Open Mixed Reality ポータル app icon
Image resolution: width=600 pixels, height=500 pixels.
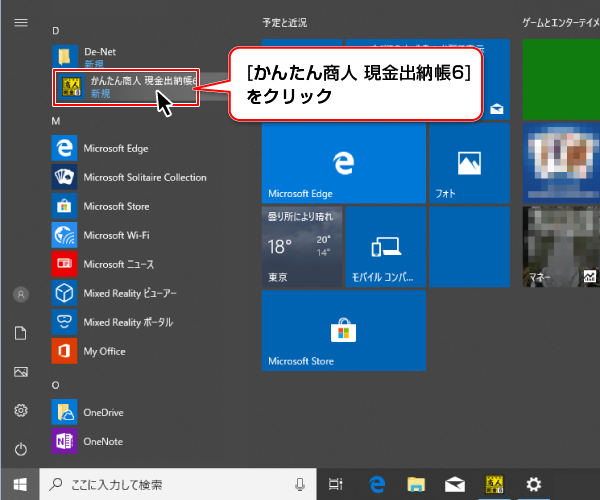tap(64, 322)
